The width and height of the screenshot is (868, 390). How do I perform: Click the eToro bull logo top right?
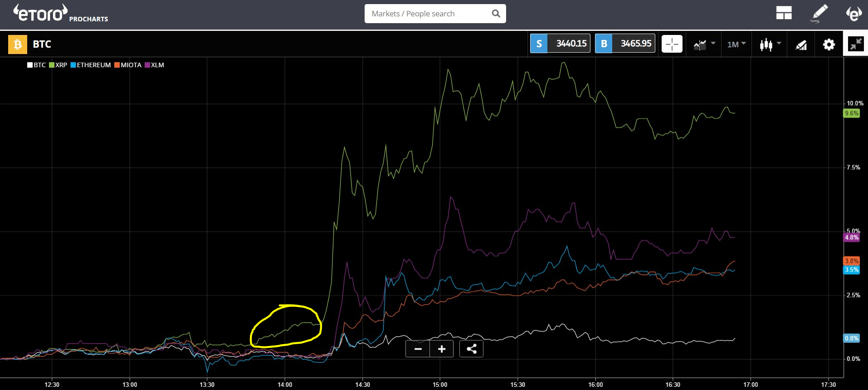pyautogui.click(x=853, y=14)
